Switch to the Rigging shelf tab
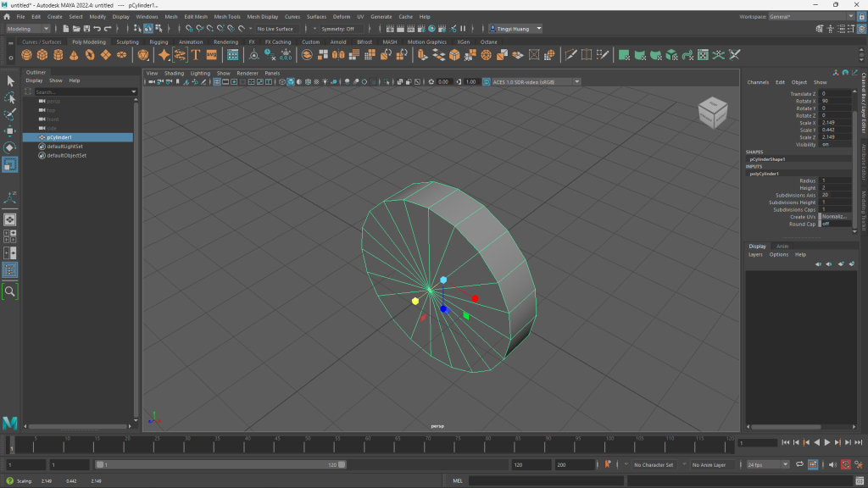 click(159, 42)
